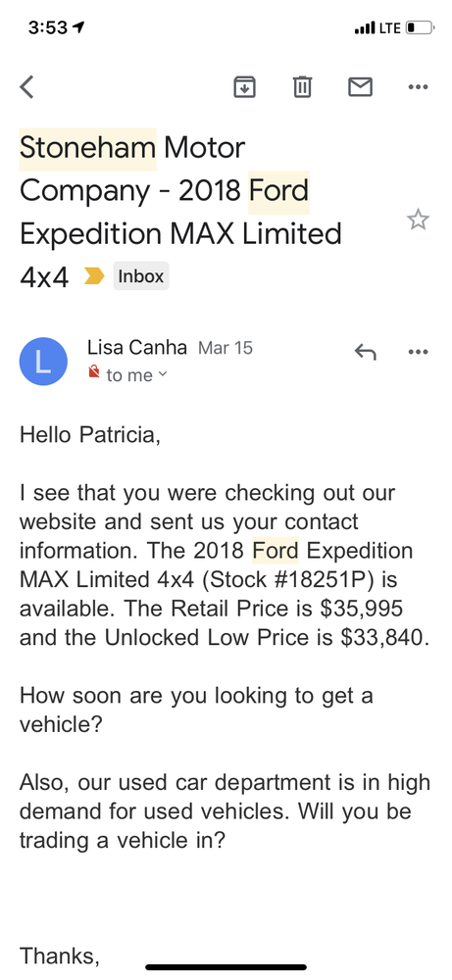The width and height of the screenshot is (452, 980).
Task: Tap the battery indicator in status bar
Action: coord(420,27)
